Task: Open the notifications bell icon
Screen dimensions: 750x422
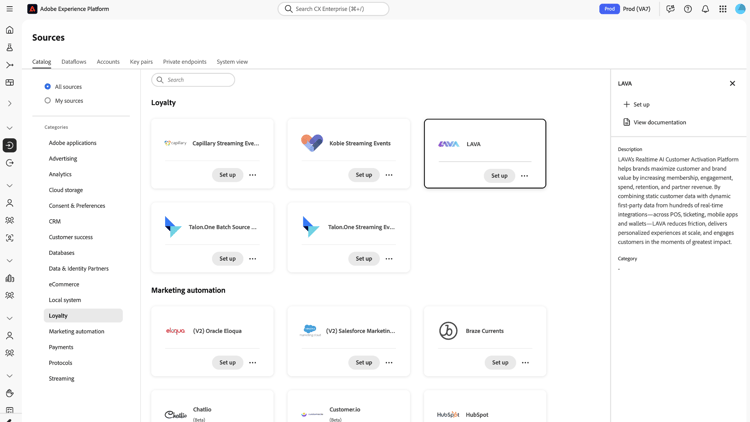Action: (705, 9)
